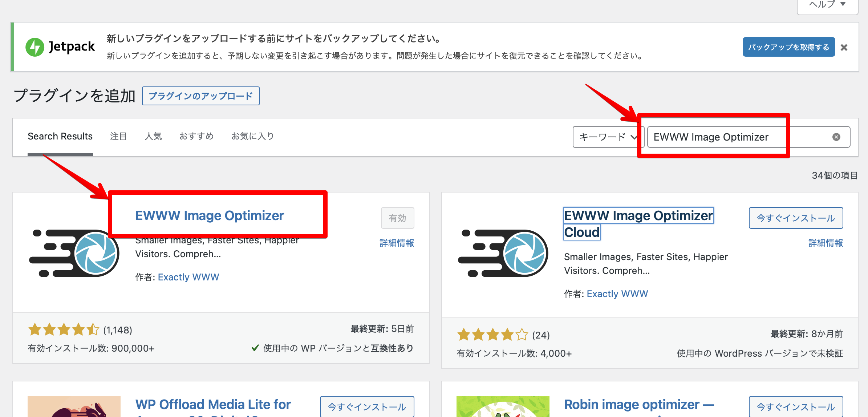Click the Jetpack logo icon

pyautogui.click(x=35, y=47)
